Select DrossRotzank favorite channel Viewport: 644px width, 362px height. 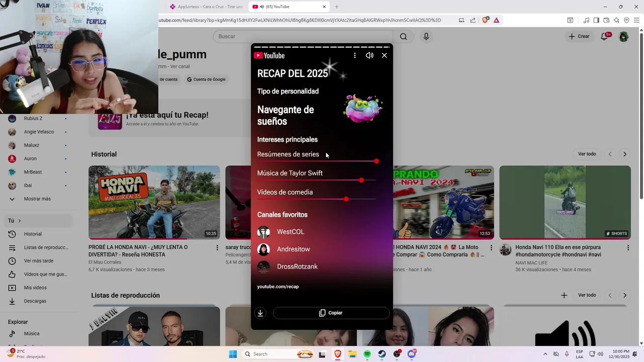[288, 266]
